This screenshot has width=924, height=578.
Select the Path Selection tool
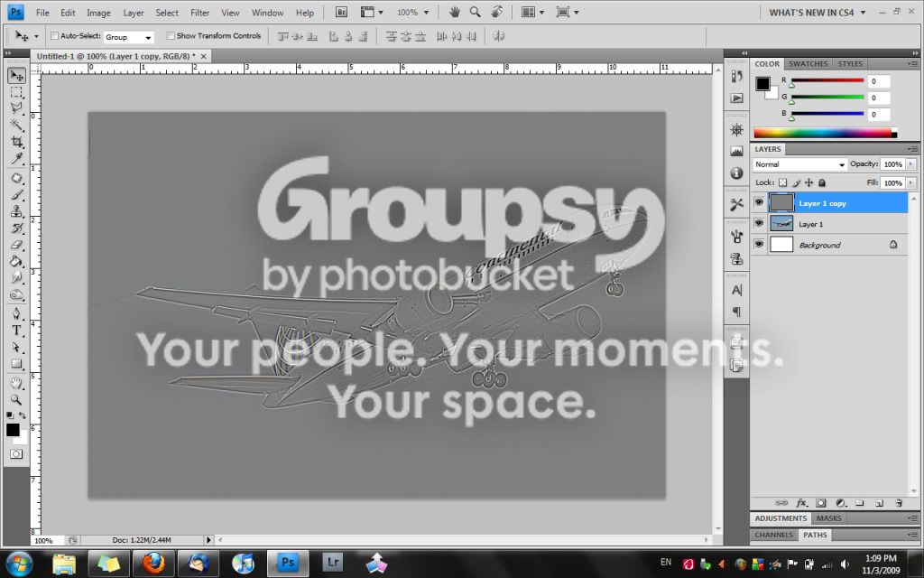[16, 347]
